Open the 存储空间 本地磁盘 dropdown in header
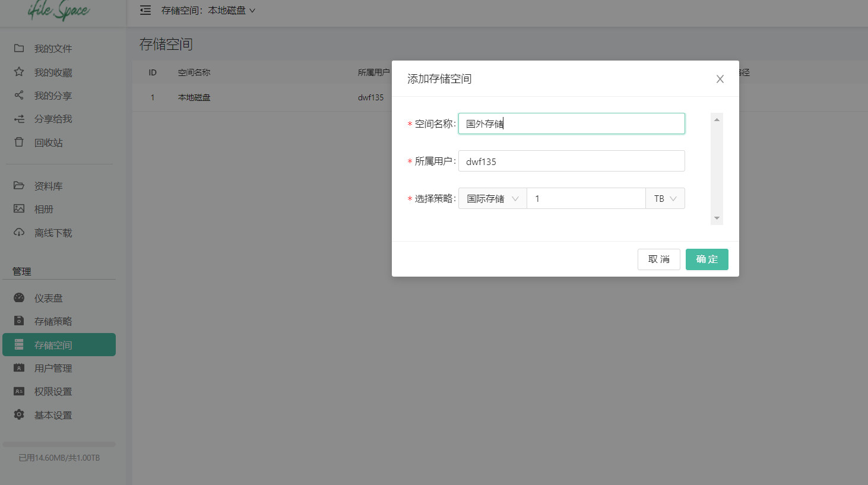The height and width of the screenshot is (485, 868). tap(208, 10)
